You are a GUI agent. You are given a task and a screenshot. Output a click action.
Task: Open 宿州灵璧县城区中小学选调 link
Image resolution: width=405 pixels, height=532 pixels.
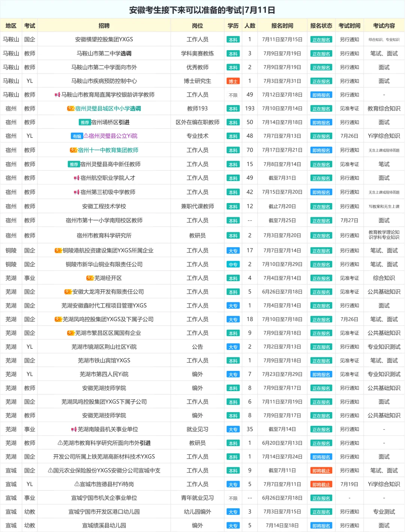click(108, 109)
